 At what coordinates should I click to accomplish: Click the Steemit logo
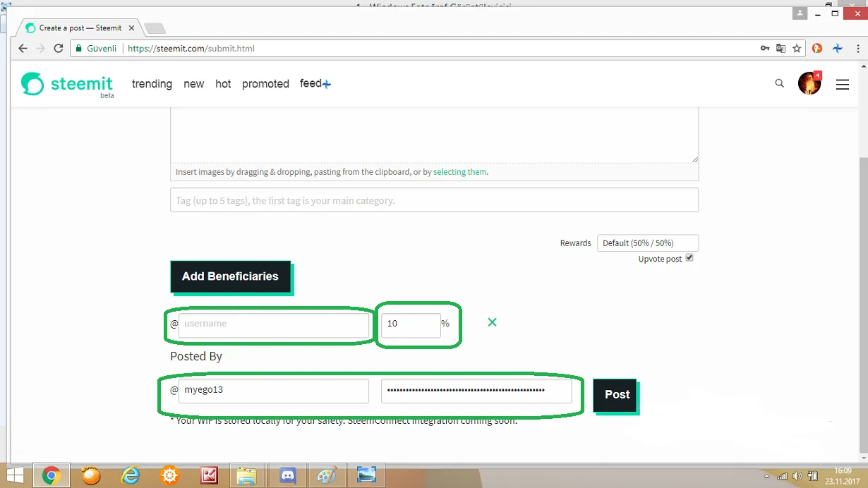point(67,85)
